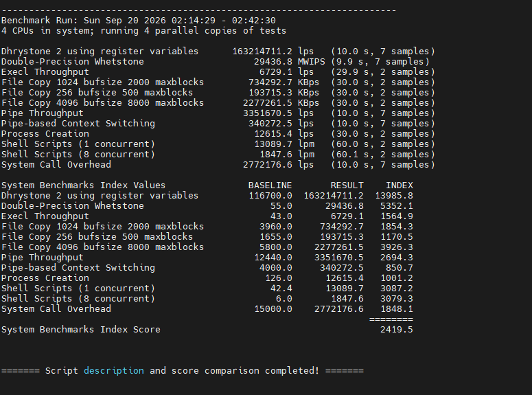Image resolution: width=532 pixels, height=395 pixels.
Task: Select the 'score comparison completed!' text
Action: point(245,370)
